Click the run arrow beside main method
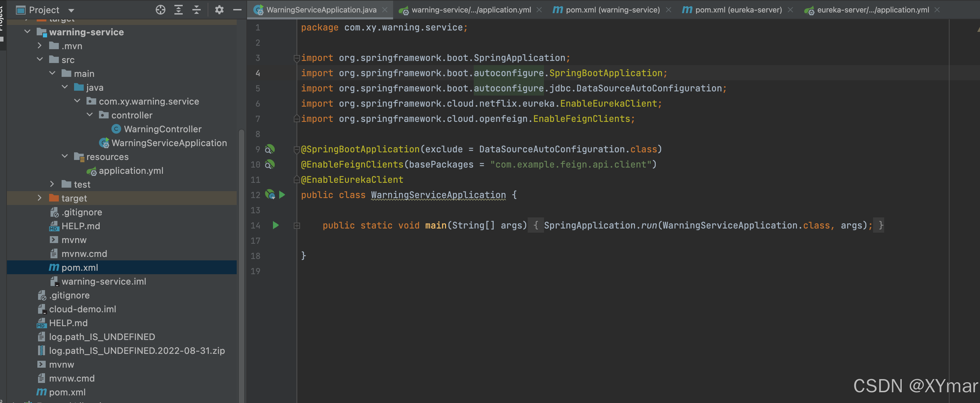 click(x=276, y=225)
